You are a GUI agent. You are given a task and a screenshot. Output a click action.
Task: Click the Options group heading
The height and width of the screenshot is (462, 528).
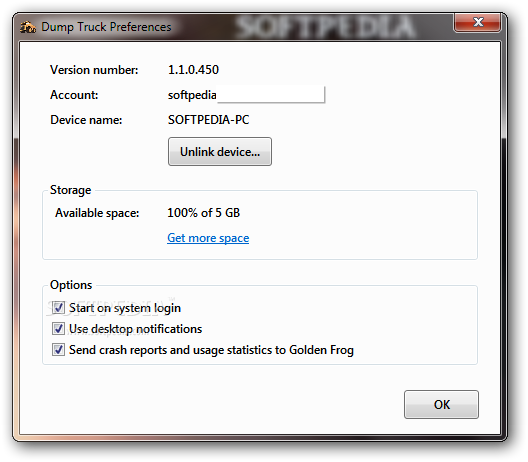tap(71, 285)
